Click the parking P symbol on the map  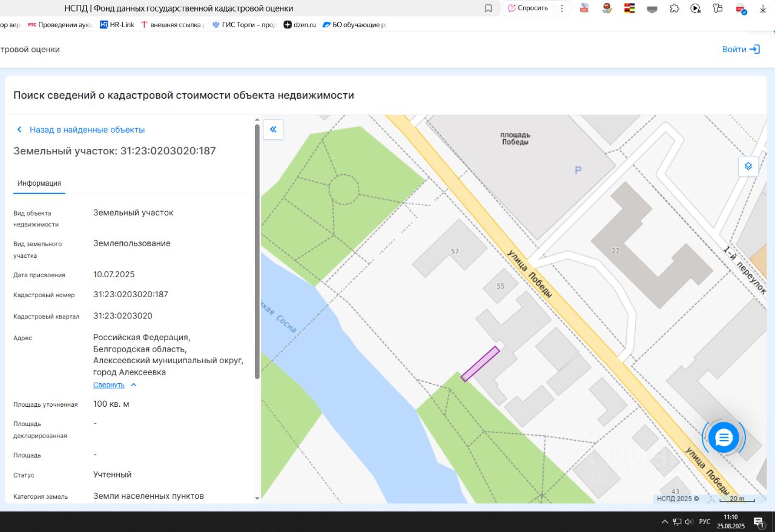[578, 171]
